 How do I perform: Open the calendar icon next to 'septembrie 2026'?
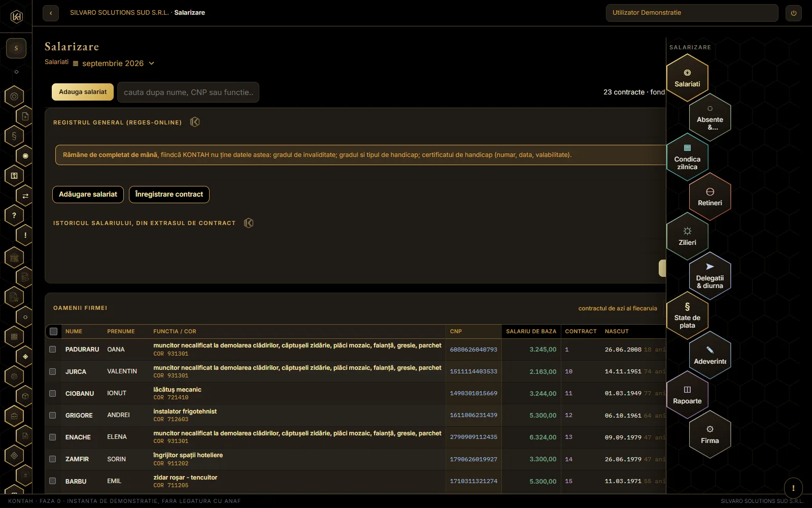(76, 63)
